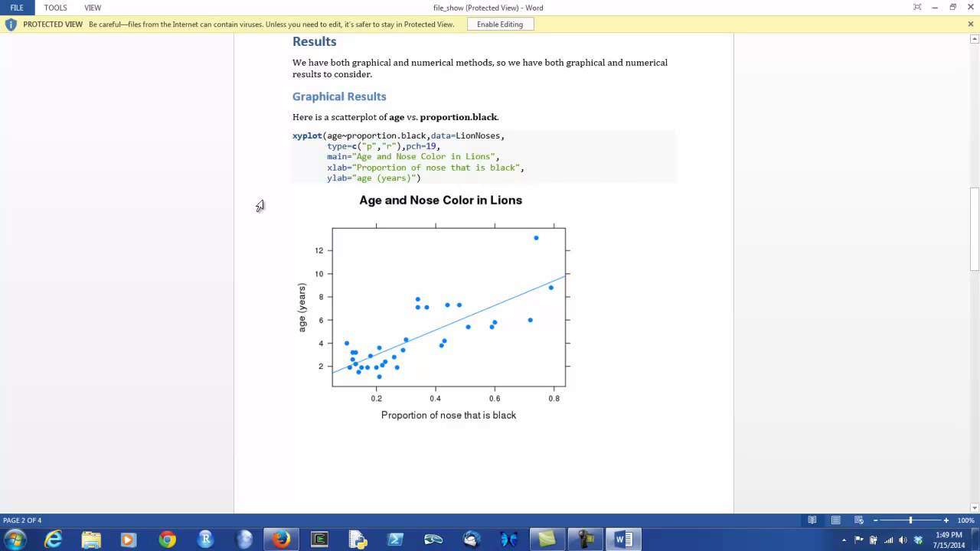980x551 pixels.
Task: Open the media player taskbar icon
Action: point(129,540)
